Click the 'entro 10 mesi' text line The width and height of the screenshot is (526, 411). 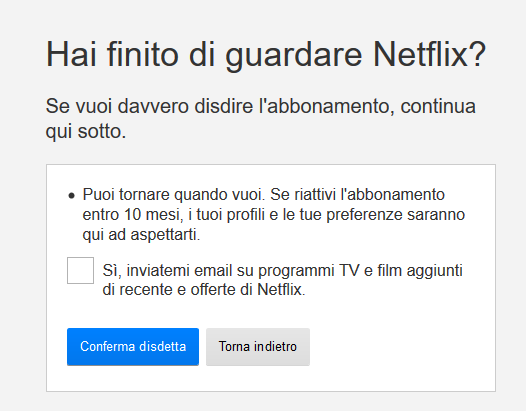274,215
